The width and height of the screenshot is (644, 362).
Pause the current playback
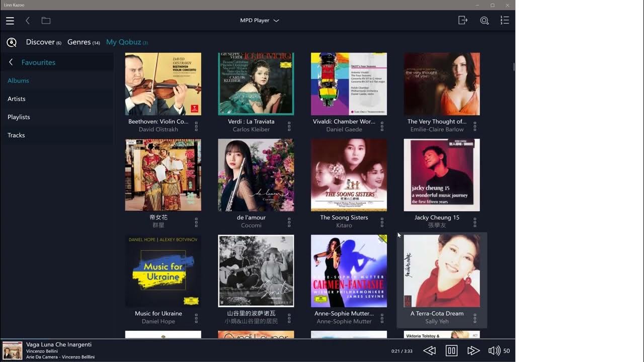452,351
